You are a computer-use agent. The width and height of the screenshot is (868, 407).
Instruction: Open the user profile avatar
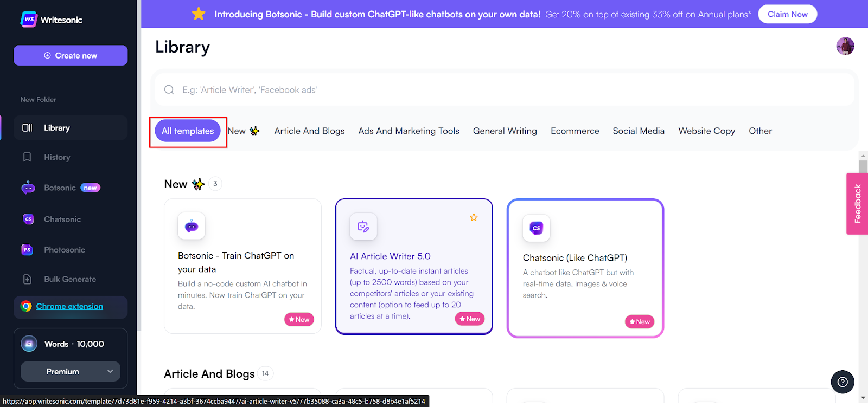pyautogui.click(x=845, y=46)
